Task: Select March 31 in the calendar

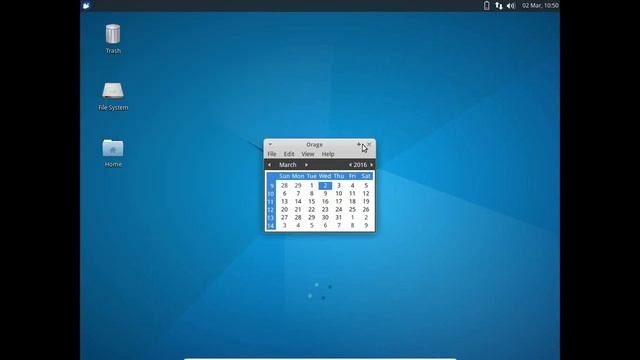Action: 339,218
